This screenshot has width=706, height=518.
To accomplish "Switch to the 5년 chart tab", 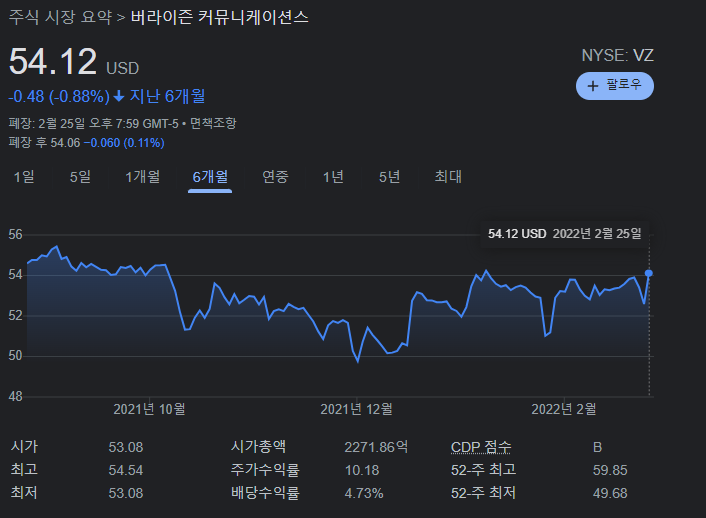I will coord(389,177).
